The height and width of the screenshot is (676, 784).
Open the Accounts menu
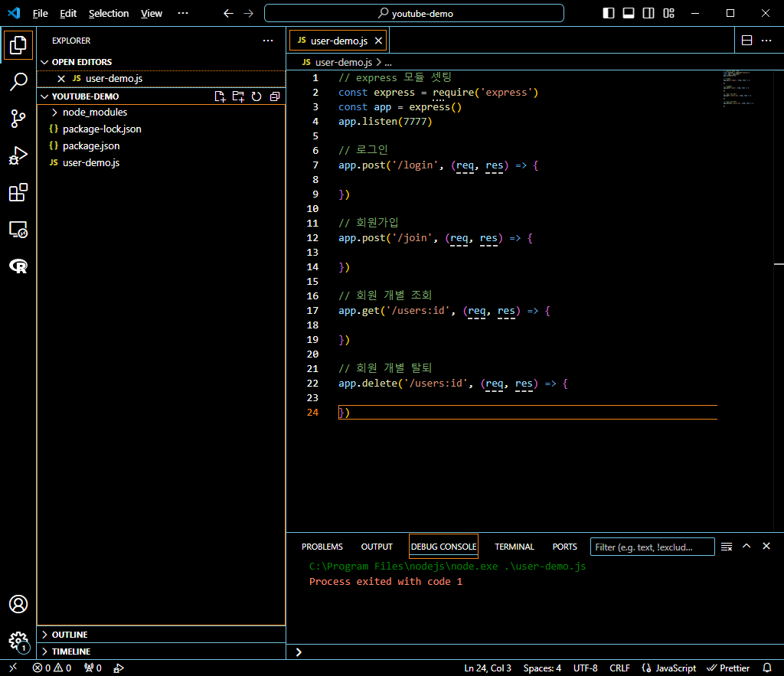click(18, 604)
